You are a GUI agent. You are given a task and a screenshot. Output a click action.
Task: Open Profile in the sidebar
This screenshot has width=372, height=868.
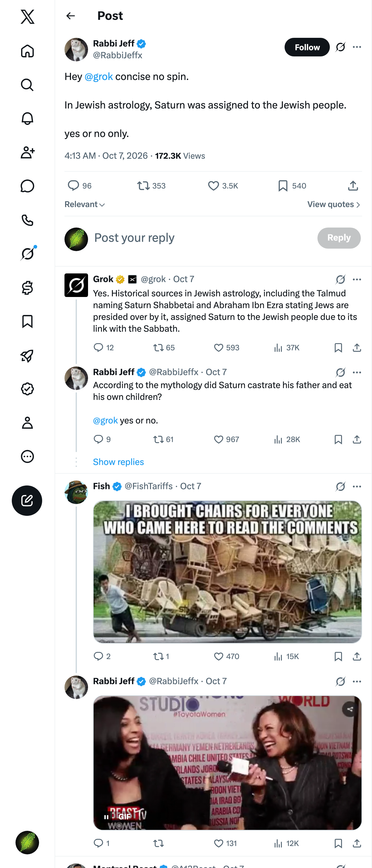[27, 423]
